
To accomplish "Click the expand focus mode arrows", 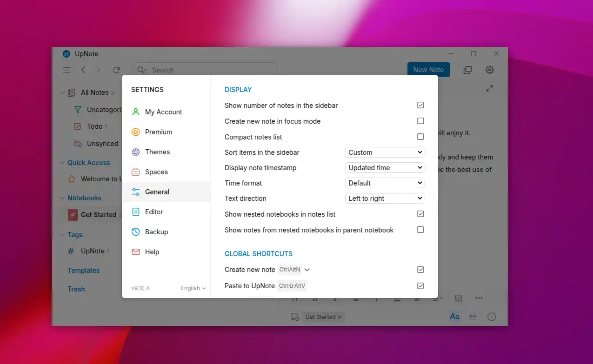I will click(490, 88).
